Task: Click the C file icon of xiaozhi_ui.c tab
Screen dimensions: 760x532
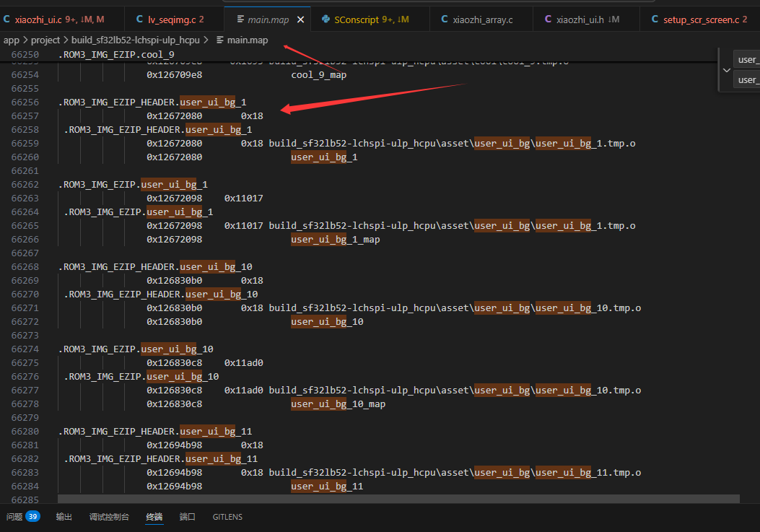Action: click(6, 19)
